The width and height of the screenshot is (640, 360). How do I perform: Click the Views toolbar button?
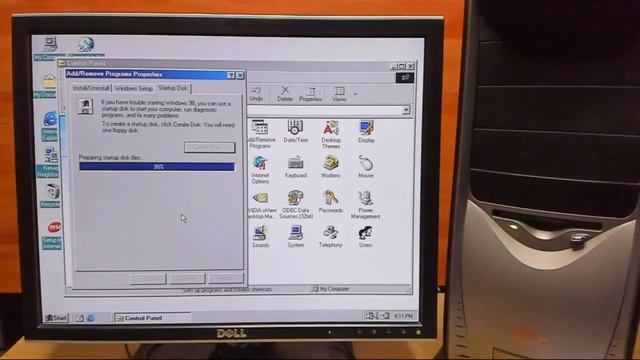pos(339,94)
